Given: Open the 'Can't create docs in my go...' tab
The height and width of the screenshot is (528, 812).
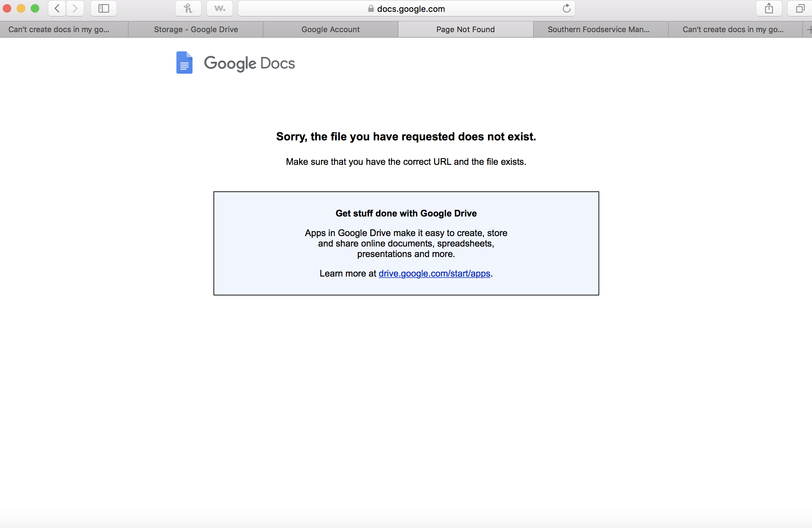Looking at the screenshot, I should [x=60, y=29].
